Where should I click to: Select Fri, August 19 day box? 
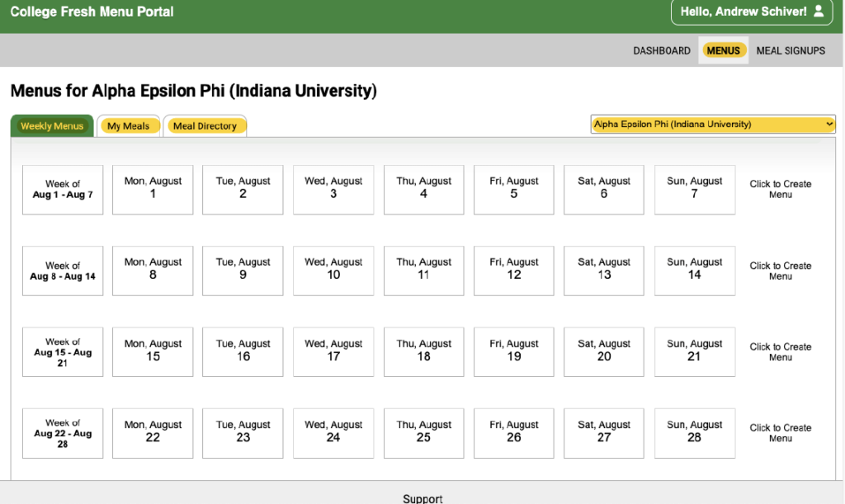[513, 352]
